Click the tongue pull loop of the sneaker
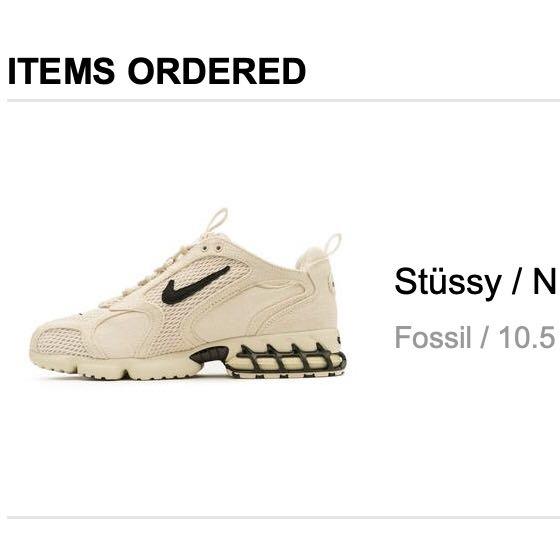This screenshot has height=560, width=560. (218, 219)
